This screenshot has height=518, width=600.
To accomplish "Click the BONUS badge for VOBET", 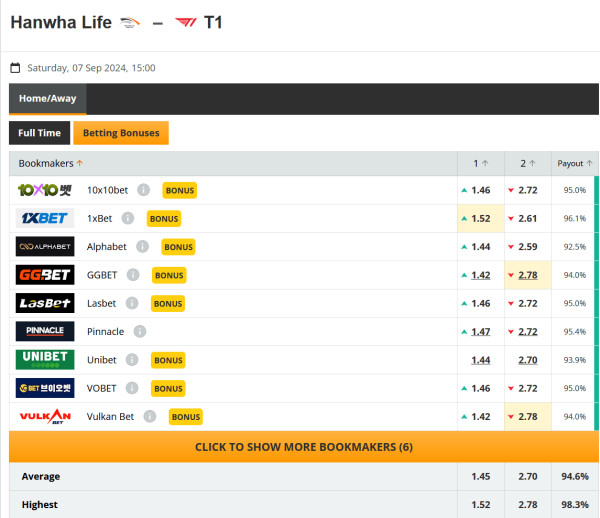I will pyautogui.click(x=168, y=388).
